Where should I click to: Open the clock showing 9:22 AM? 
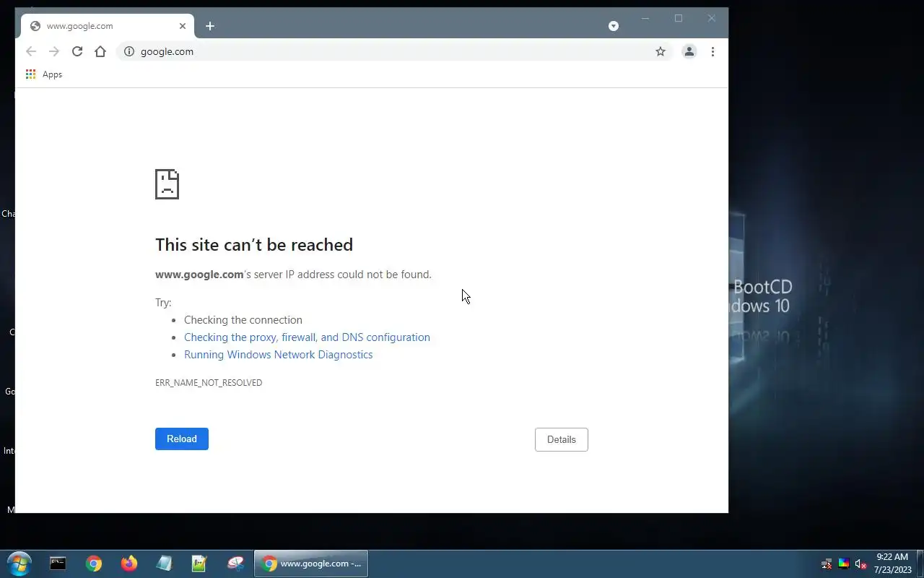pyautogui.click(x=892, y=564)
